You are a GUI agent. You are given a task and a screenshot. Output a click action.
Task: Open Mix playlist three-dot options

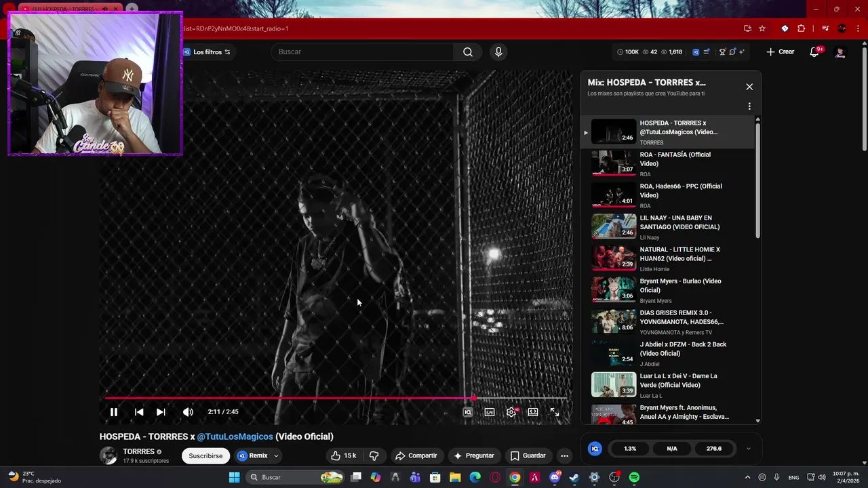(749, 106)
